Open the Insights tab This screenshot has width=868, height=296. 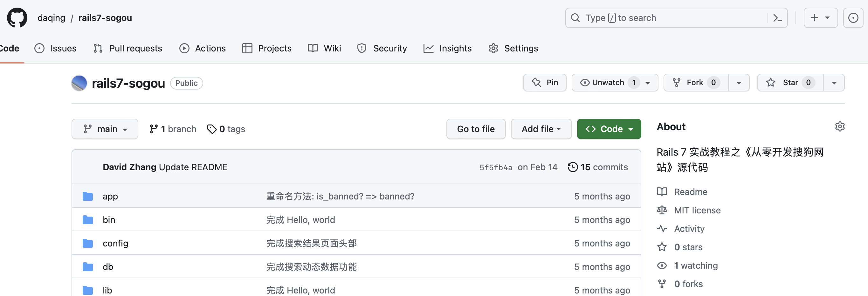447,49
